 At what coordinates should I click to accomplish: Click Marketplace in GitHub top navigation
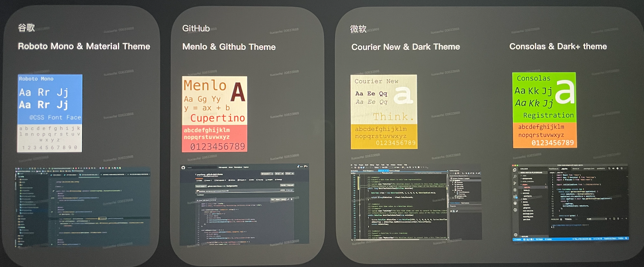click(238, 167)
